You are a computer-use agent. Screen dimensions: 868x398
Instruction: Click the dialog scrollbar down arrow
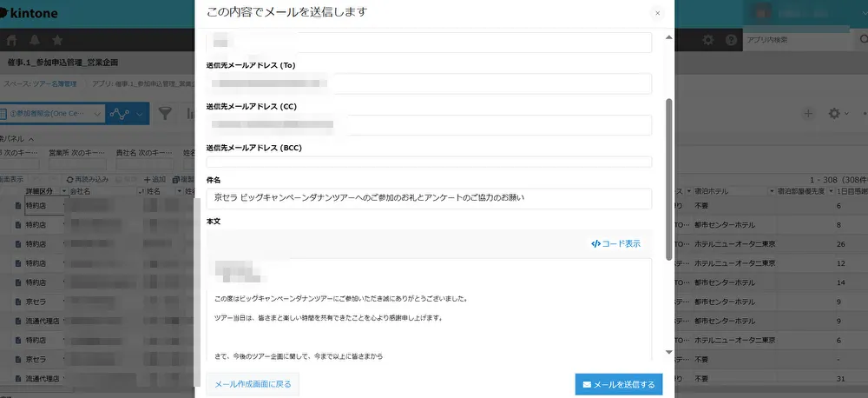[x=667, y=352]
